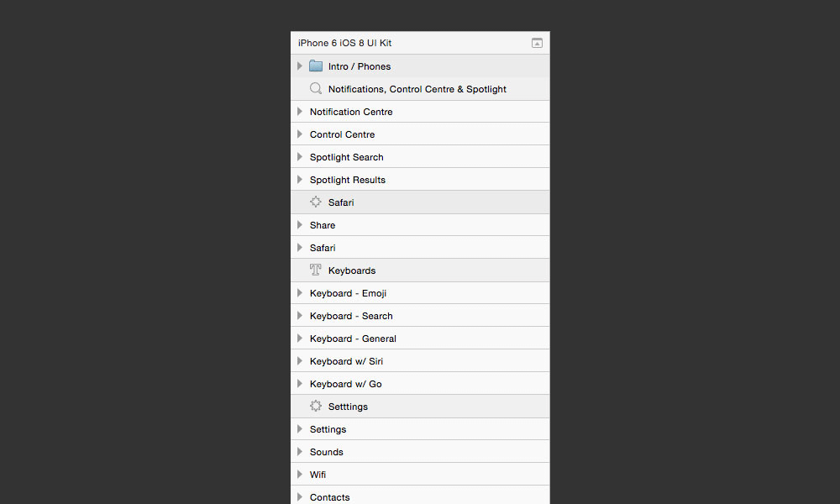840x504 pixels.
Task: Click the magnifier icon on the Notifications row
Action: point(315,88)
